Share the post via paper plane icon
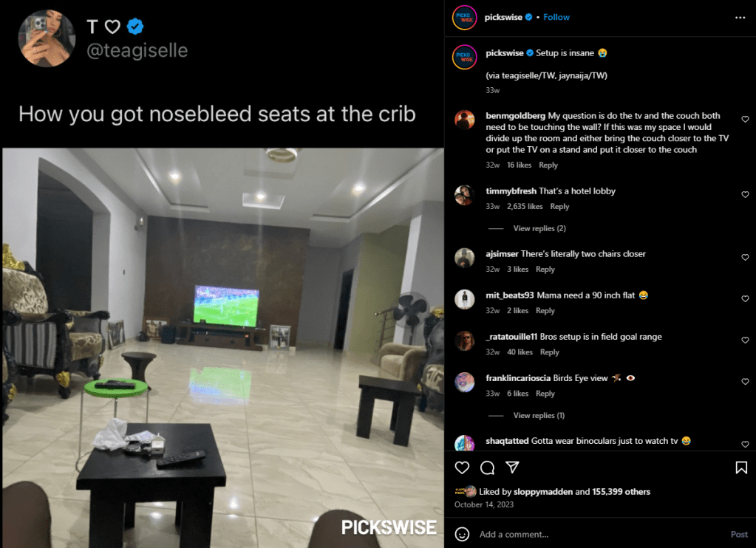Viewport: 756px width, 548px height. point(512,467)
